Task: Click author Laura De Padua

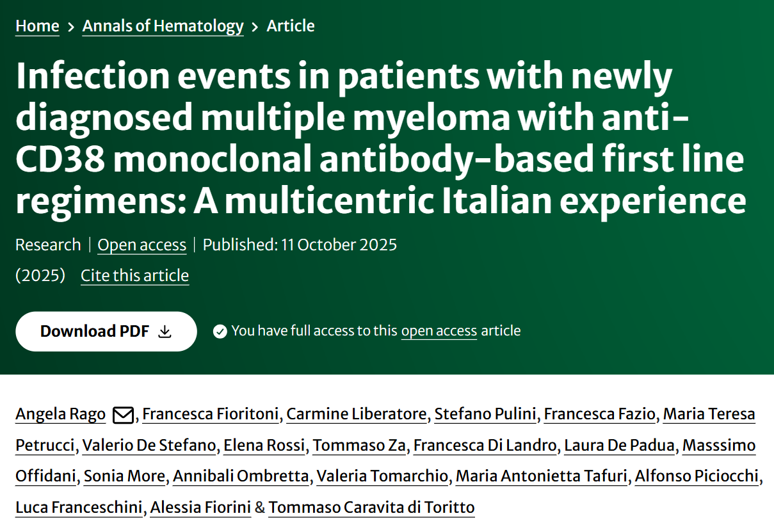Action: point(619,445)
